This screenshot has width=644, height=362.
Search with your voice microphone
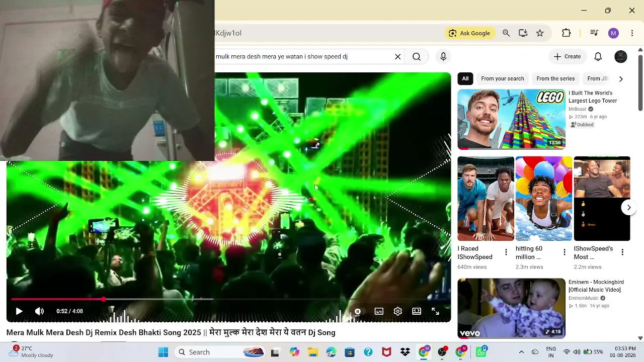point(443,56)
